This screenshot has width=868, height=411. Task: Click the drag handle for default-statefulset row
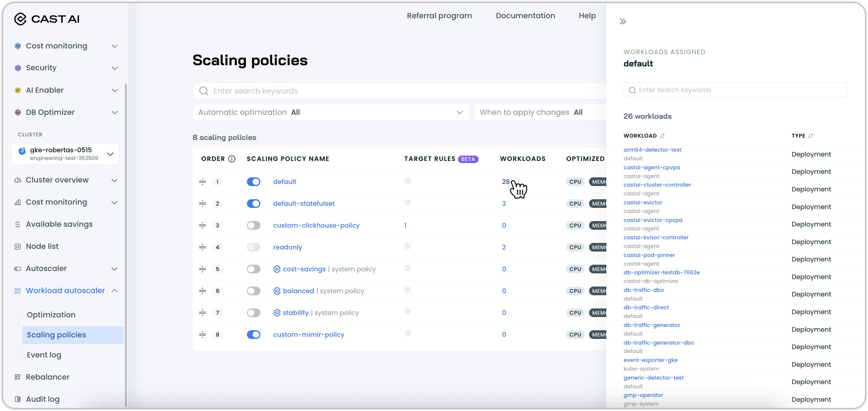coord(202,203)
